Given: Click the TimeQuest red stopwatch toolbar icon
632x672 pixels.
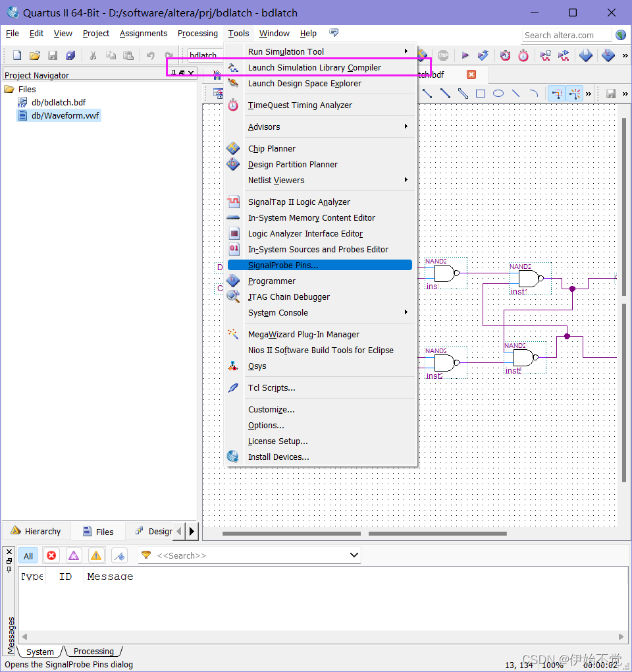Looking at the screenshot, I should click(x=523, y=55).
